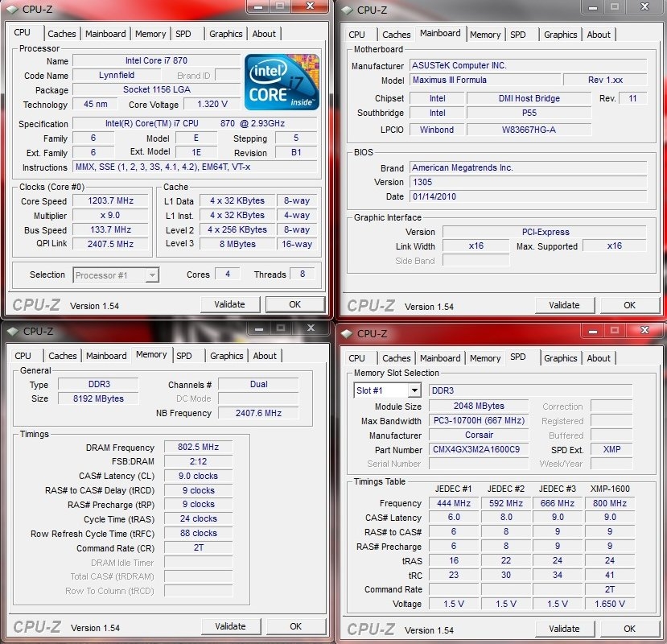This screenshot has height=644, width=667.
Task: Click the Command Rate value '2T' in Memory window
Action: pyautogui.click(x=198, y=547)
